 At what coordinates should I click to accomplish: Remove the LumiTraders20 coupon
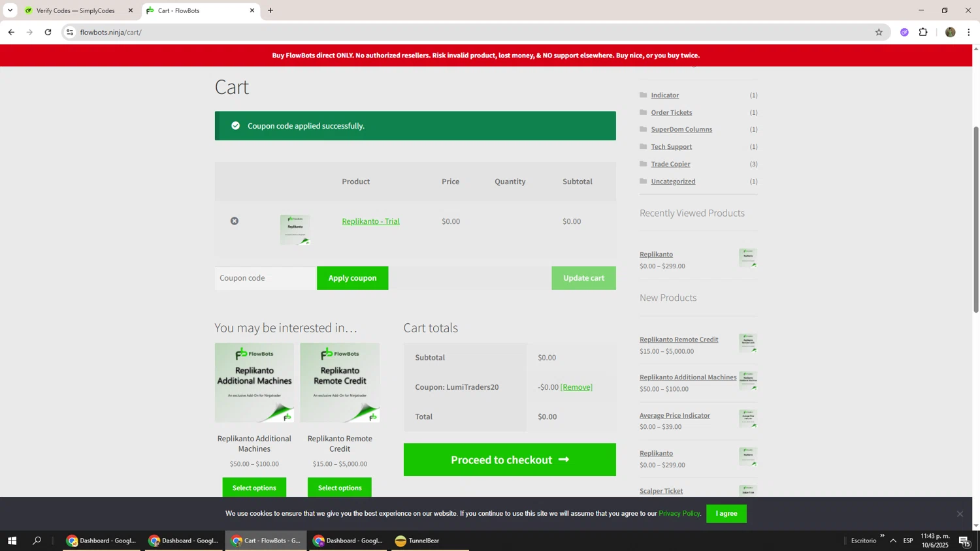tap(576, 387)
